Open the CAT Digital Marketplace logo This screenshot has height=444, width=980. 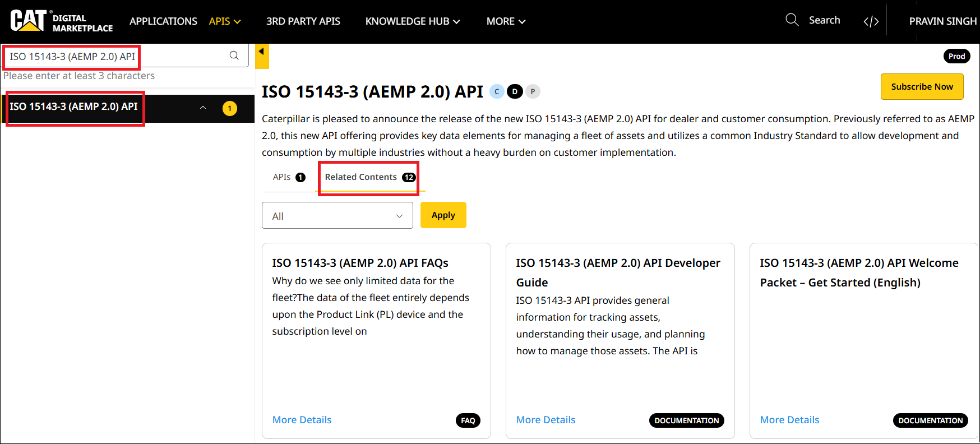coord(62,21)
